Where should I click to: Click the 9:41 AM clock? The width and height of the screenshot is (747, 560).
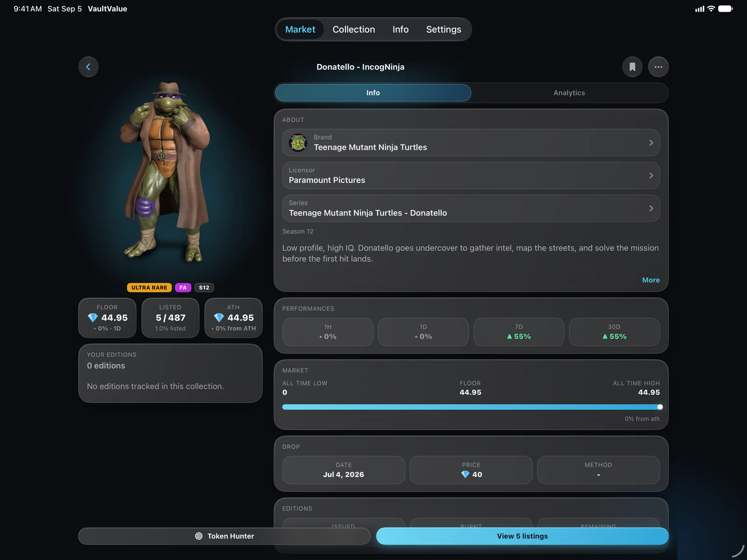pyautogui.click(x=28, y=9)
